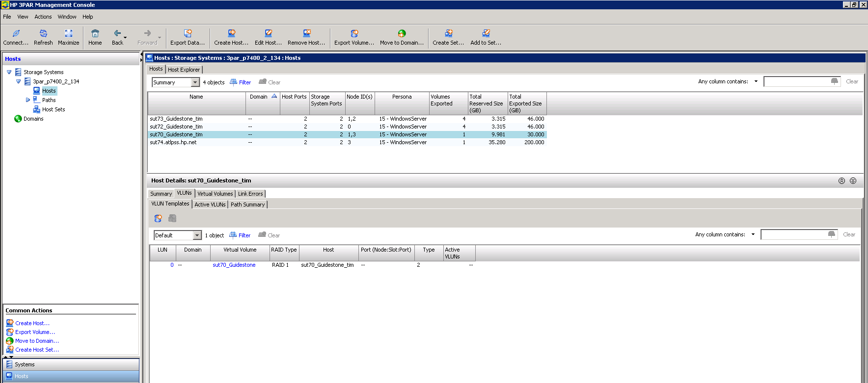Click Export Volume toolbar icon
The image size is (868, 383).
click(x=354, y=33)
